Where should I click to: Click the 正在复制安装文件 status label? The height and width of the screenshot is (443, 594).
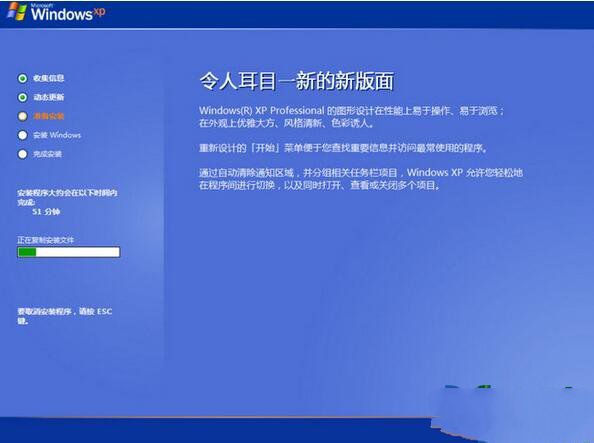coord(45,240)
